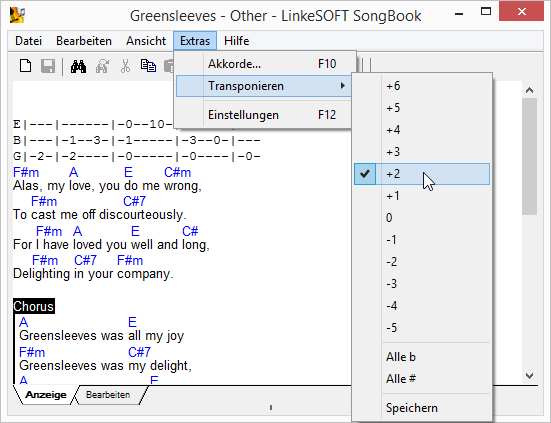
Task: Click the Save floppy disk icon
Action: (48, 66)
